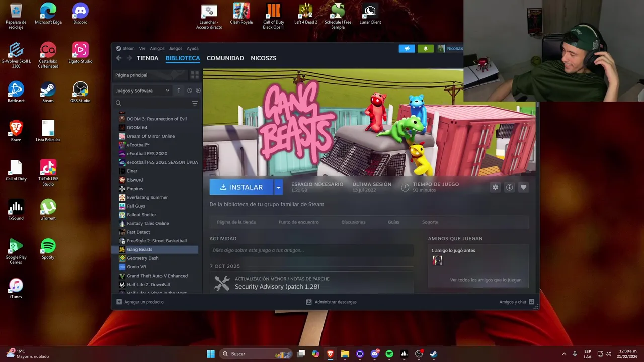644x362 pixels.
Task: Click the Agregar un producto plus icon
Action: pos(119,302)
